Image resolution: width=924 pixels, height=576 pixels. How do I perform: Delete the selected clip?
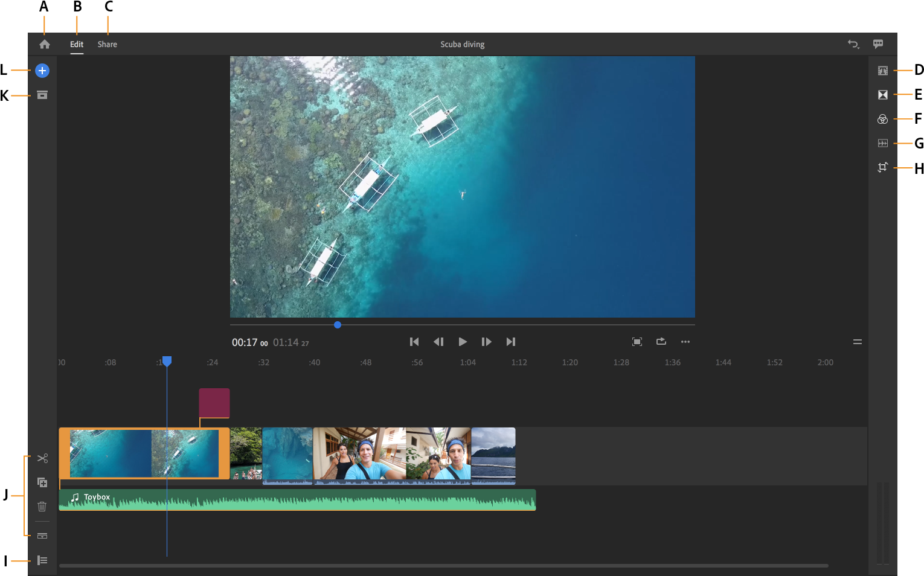(42, 507)
